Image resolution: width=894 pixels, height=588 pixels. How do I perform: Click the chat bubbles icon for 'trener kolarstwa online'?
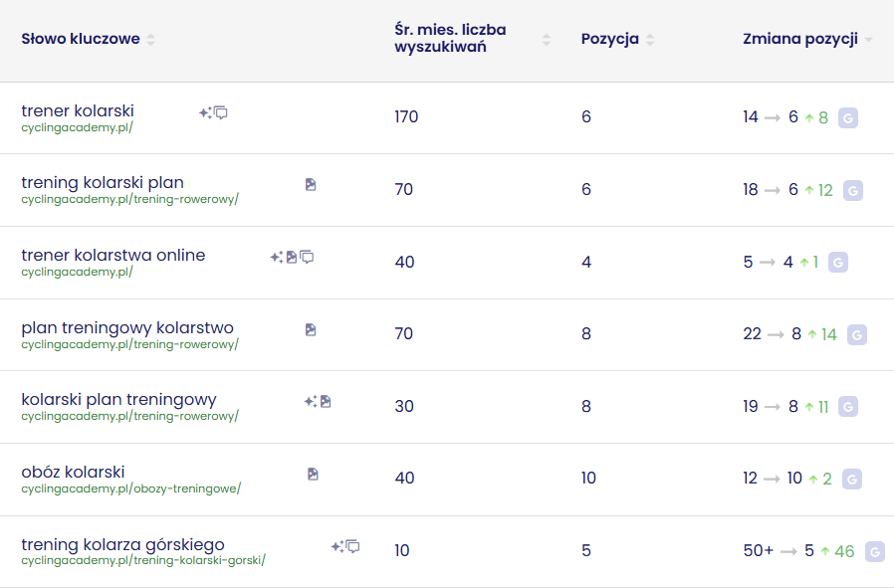click(x=308, y=257)
